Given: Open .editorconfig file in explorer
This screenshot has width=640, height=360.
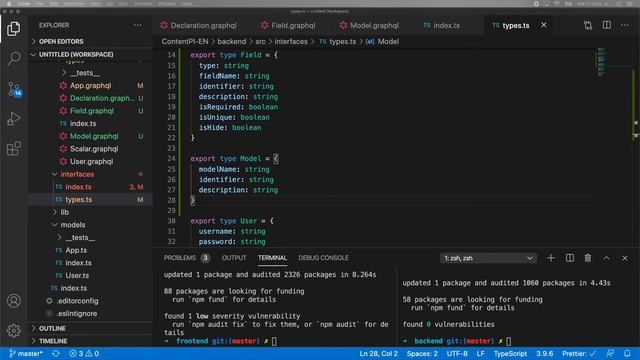Looking at the screenshot, I should pos(78,301).
